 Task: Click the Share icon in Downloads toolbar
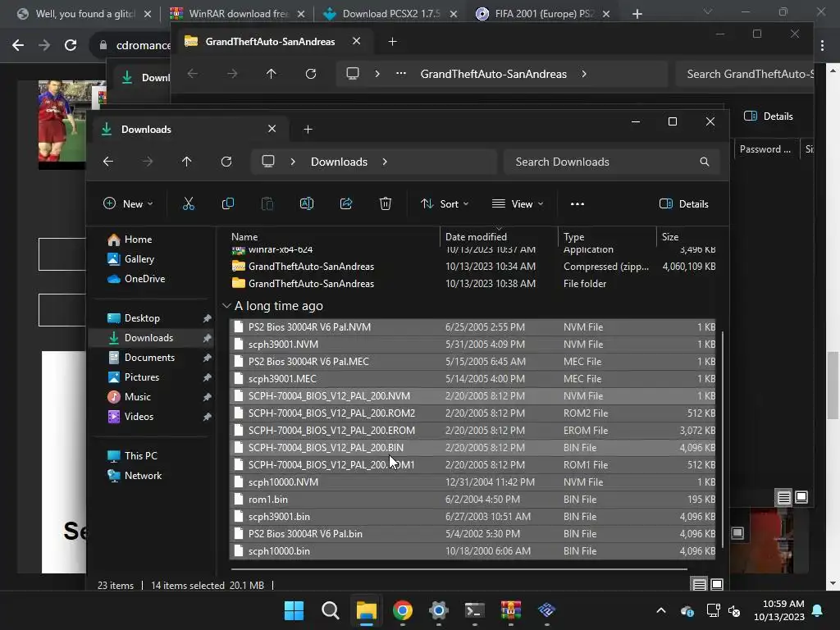tap(346, 203)
